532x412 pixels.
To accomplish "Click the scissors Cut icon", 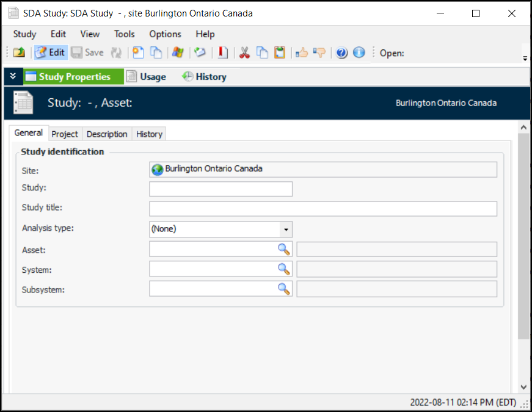I will (x=244, y=52).
